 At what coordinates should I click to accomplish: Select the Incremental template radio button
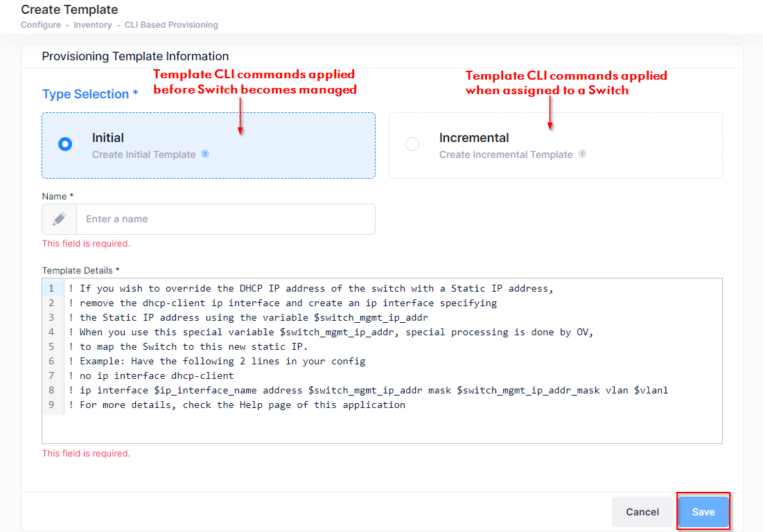412,144
